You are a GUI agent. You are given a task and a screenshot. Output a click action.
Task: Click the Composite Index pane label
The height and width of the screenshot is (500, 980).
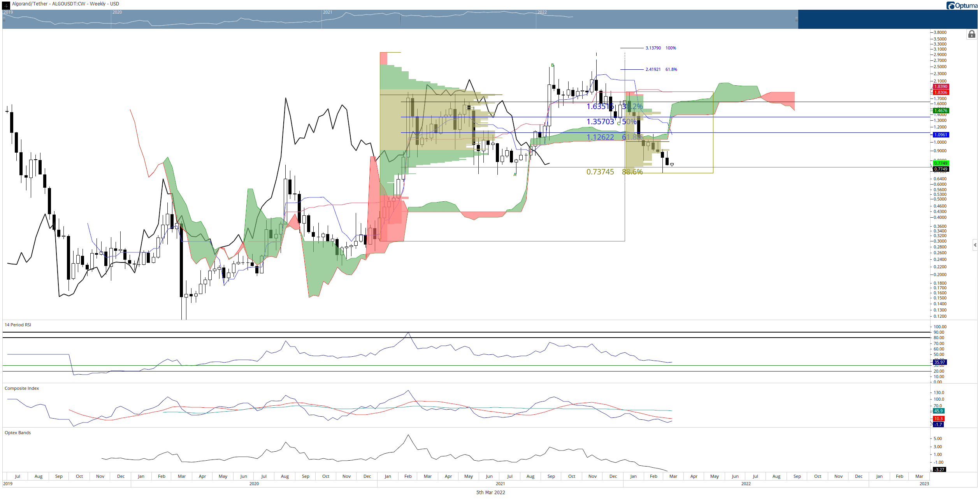point(22,388)
